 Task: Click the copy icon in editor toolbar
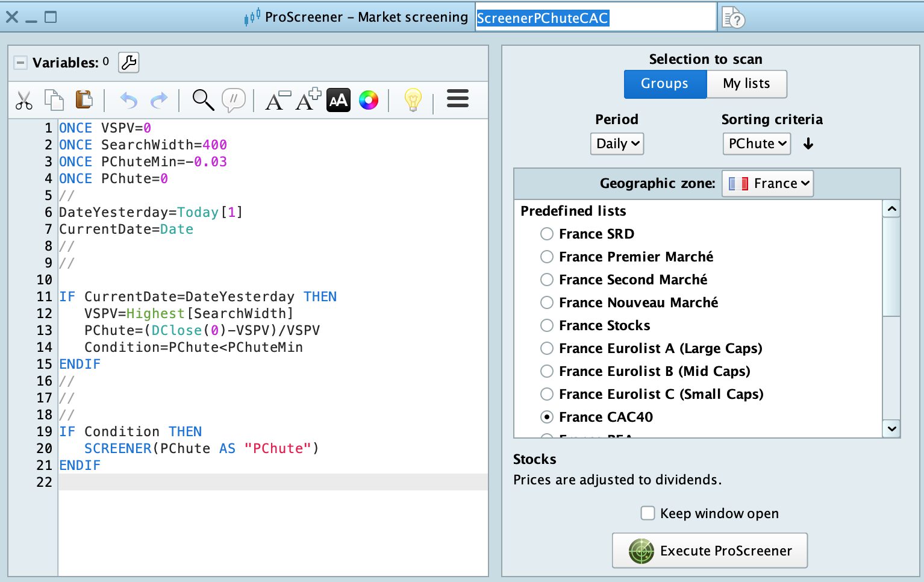click(54, 100)
